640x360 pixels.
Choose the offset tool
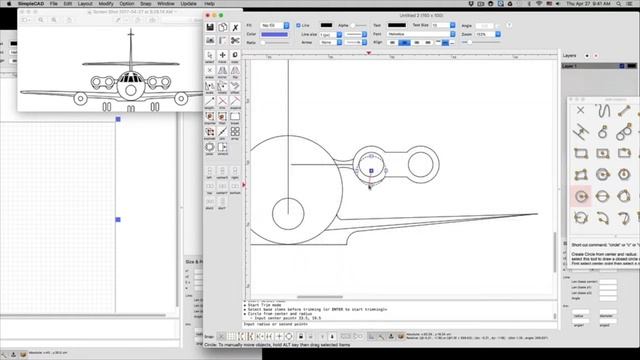pos(235,86)
